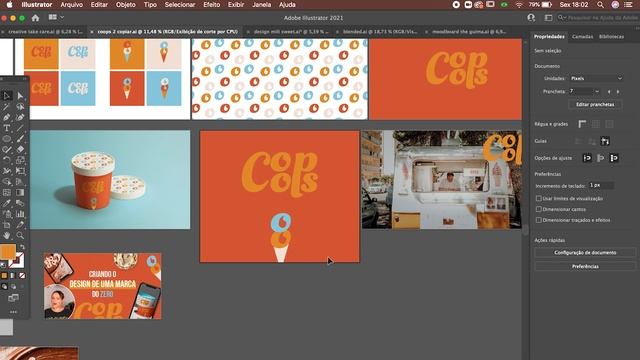Select the Direct Selection tool
Screen dimensions: 640x360
pos(20,96)
